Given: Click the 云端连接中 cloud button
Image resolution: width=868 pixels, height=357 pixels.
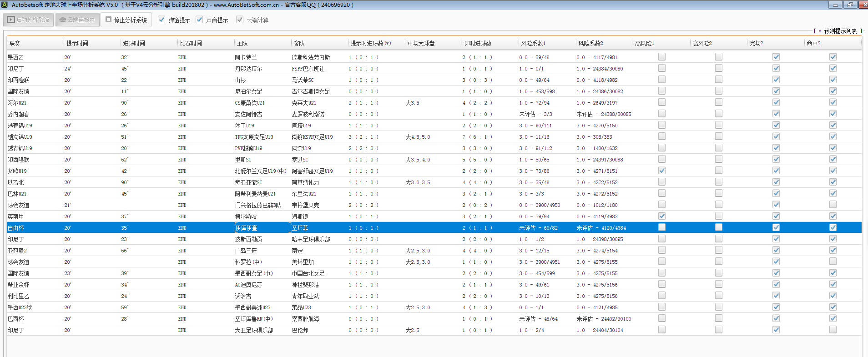Looking at the screenshot, I should click(77, 20).
